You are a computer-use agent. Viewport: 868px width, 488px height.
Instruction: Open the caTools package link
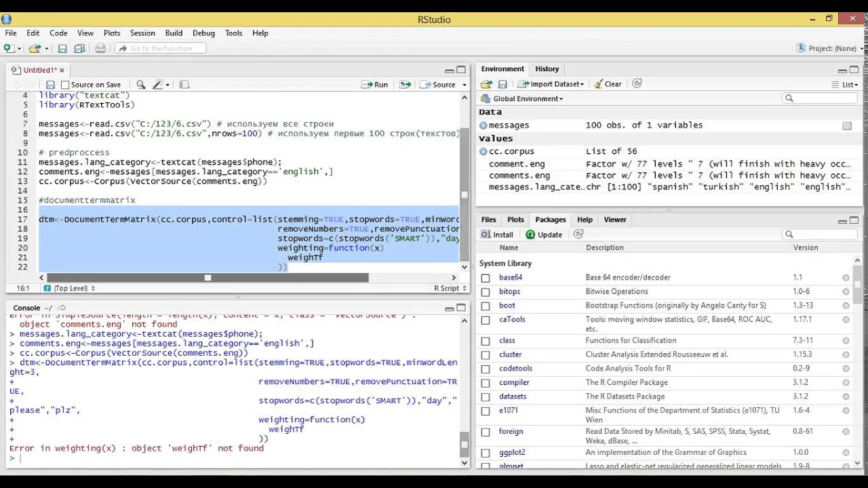[x=512, y=319]
